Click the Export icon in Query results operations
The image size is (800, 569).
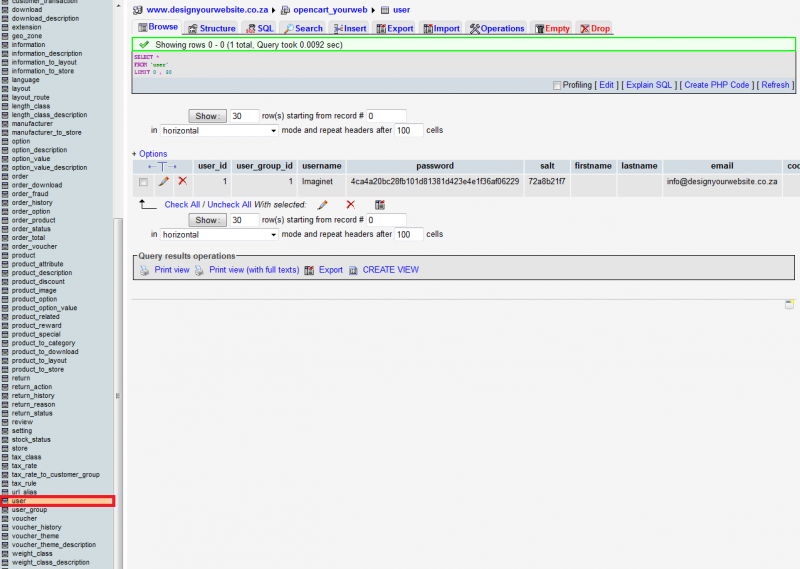(309, 270)
